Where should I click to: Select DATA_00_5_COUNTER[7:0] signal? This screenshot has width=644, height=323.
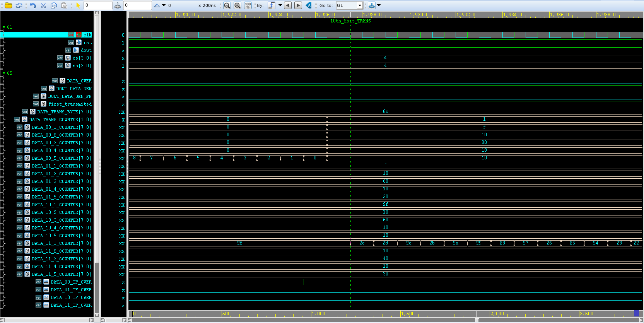coord(61,158)
